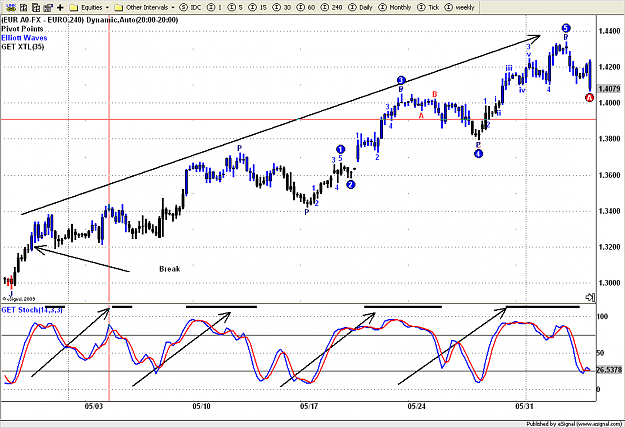Image resolution: width=625 pixels, height=428 pixels.
Task: Switch to 240 minute interval
Action: coord(332,7)
